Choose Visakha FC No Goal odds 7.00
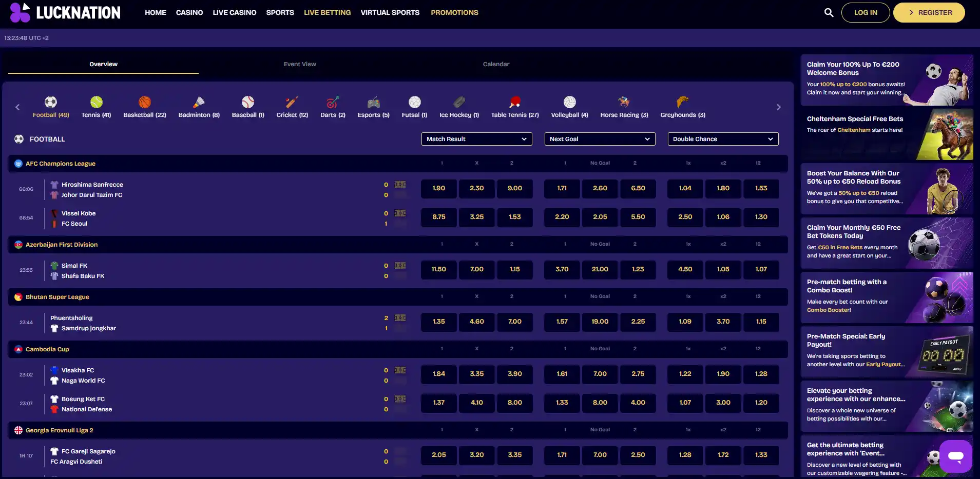The height and width of the screenshot is (479, 980). point(600,374)
